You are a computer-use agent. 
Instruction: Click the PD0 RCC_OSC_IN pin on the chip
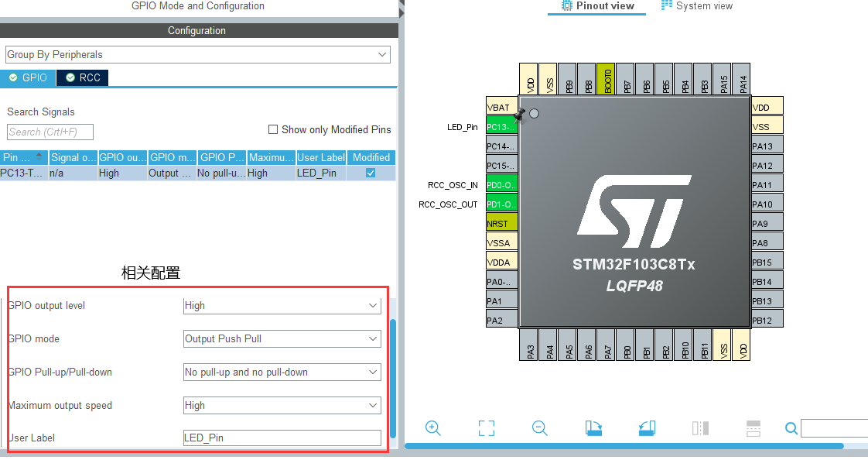click(x=501, y=185)
